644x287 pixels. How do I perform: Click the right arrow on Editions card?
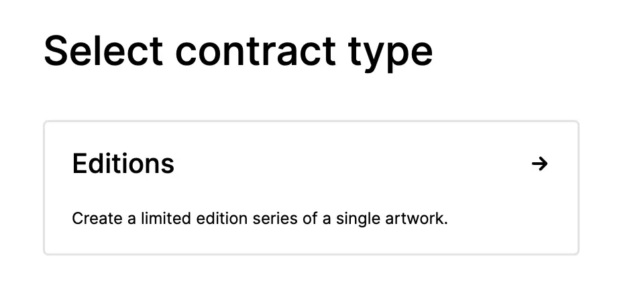539,164
